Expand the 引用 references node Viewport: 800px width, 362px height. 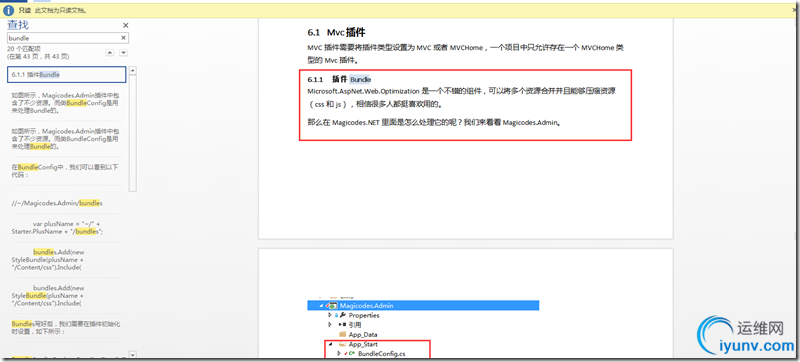pyautogui.click(x=330, y=325)
